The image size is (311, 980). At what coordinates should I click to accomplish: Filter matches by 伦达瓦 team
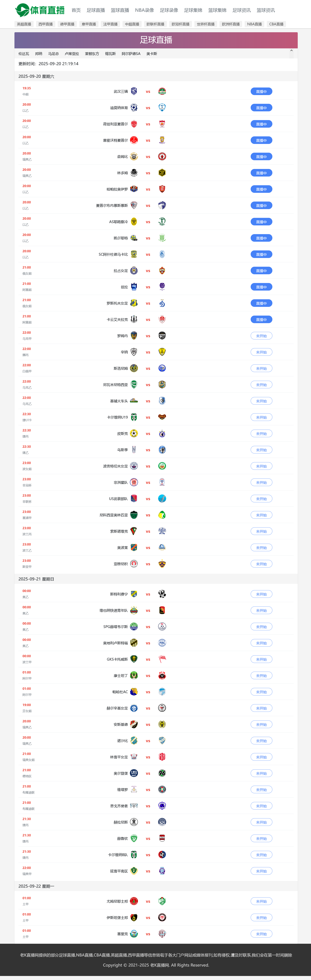[x=24, y=54]
